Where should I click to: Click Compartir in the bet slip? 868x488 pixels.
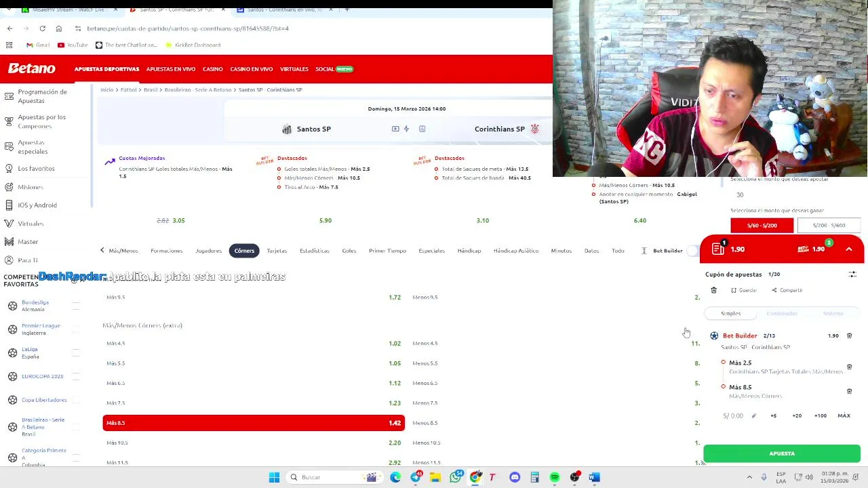tap(787, 290)
